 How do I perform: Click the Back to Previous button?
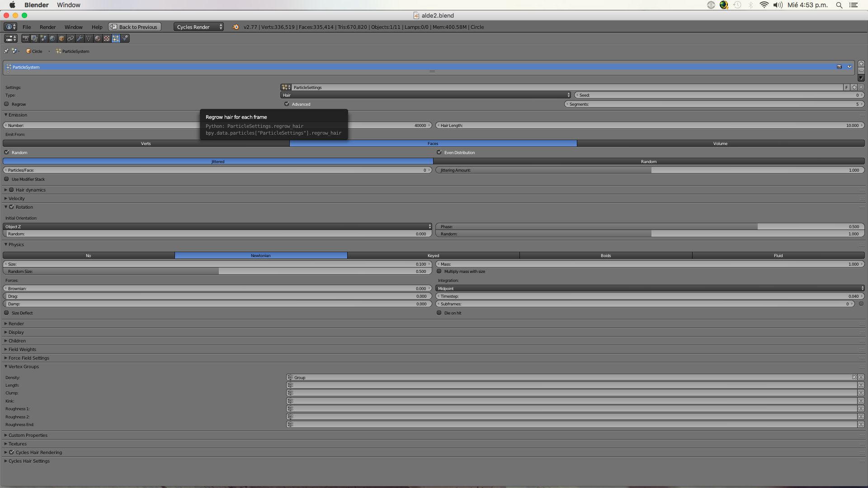(x=135, y=27)
